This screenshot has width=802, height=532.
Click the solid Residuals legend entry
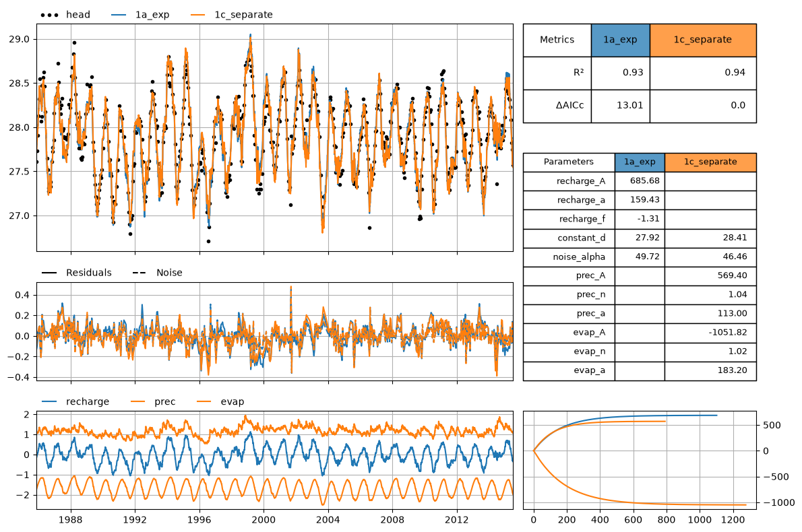click(77, 272)
